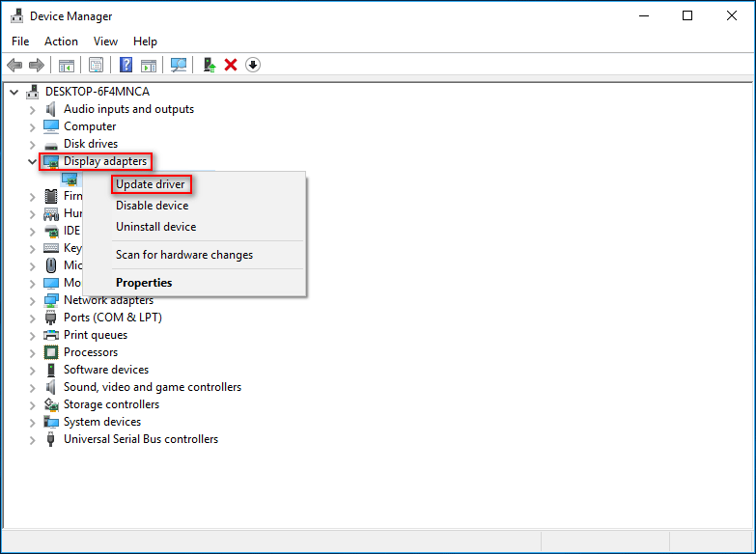This screenshot has height=554, width=756.
Task: Click the Universal Serial Bus controllers icon
Action: pyautogui.click(x=50, y=439)
